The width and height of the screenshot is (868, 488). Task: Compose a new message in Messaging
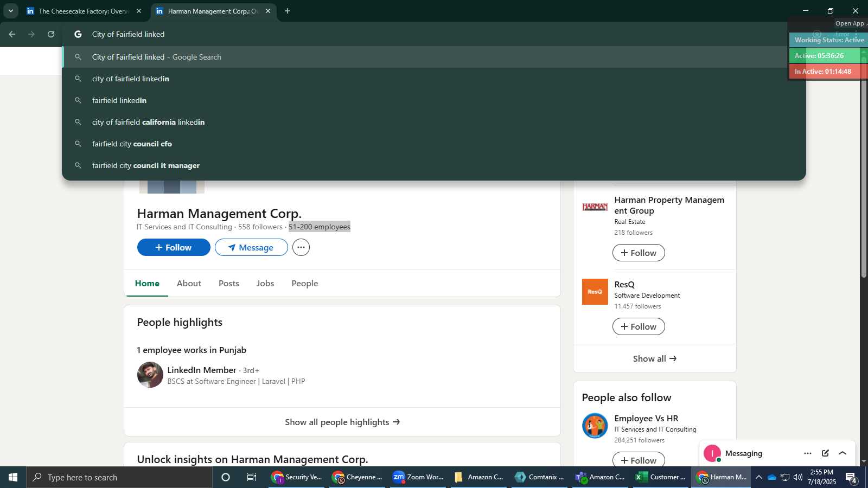coord(825,453)
